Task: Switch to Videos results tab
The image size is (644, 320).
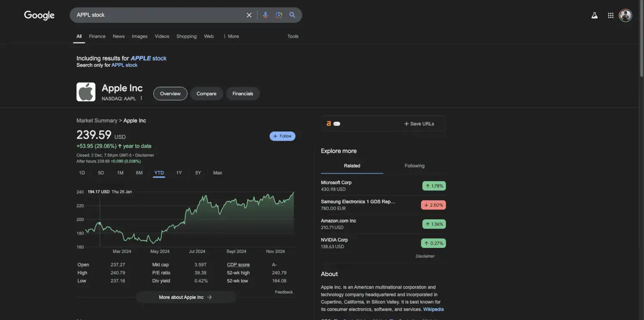Action: click(162, 36)
